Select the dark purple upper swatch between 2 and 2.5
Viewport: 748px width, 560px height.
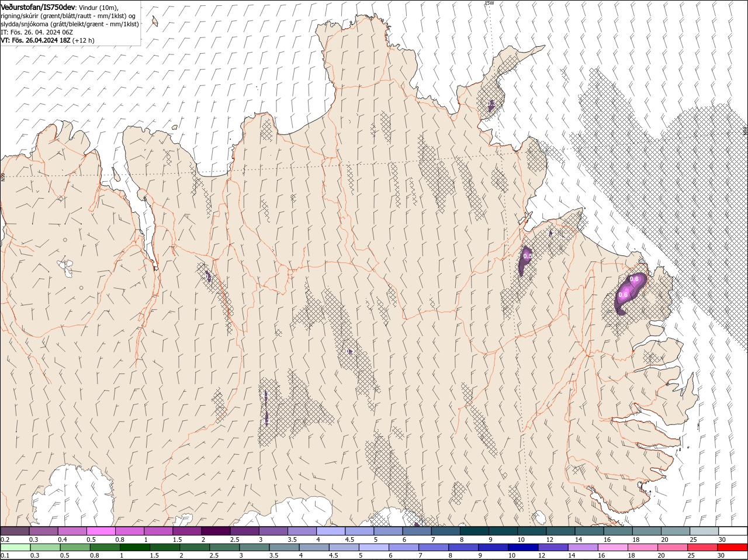pos(216,531)
